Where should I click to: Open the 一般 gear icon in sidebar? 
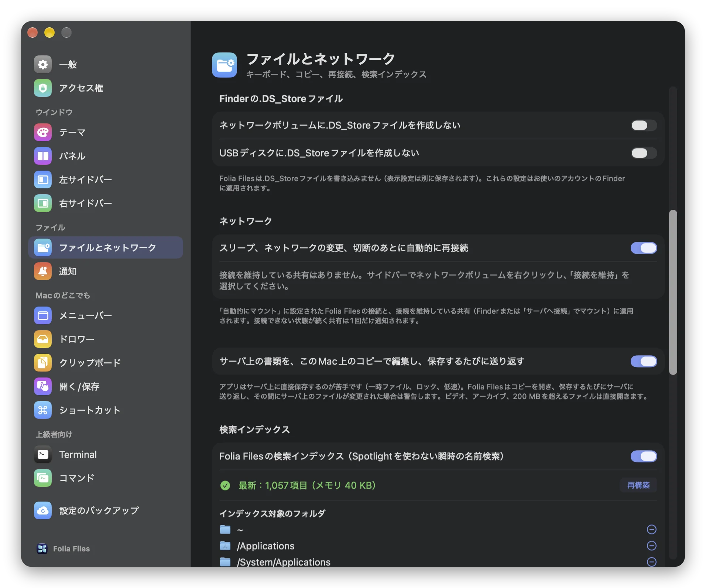coord(43,64)
